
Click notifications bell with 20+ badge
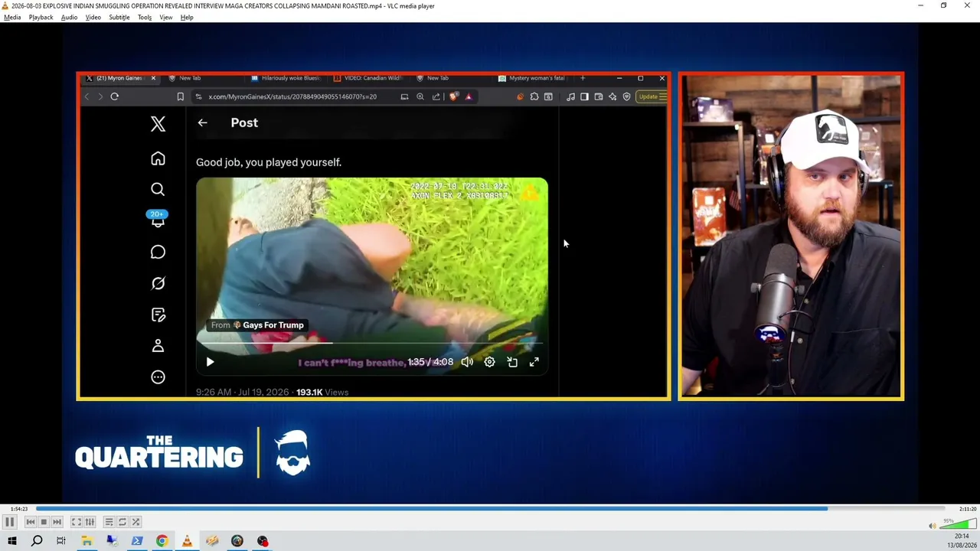[x=158, y=219]
